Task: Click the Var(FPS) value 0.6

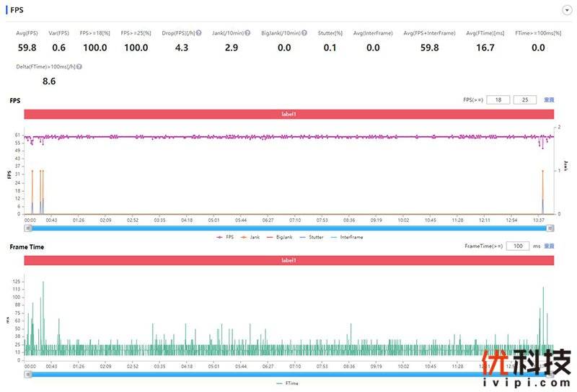Action: pos(59,48)
